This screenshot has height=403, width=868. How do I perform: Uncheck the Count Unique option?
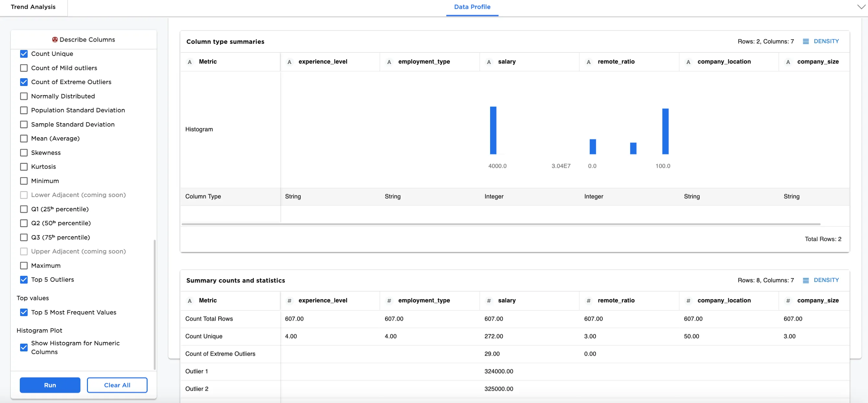coord(24,54)
